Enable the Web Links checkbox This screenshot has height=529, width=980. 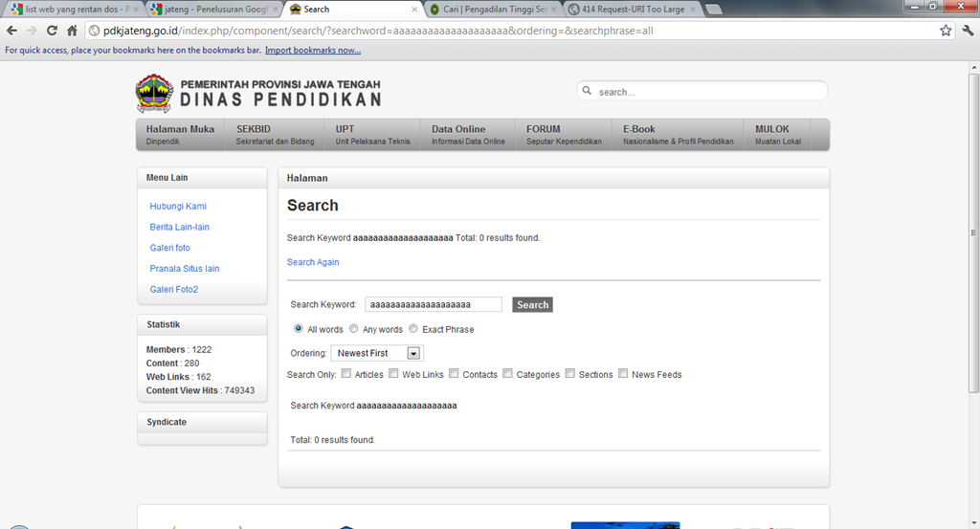(393, 373)
